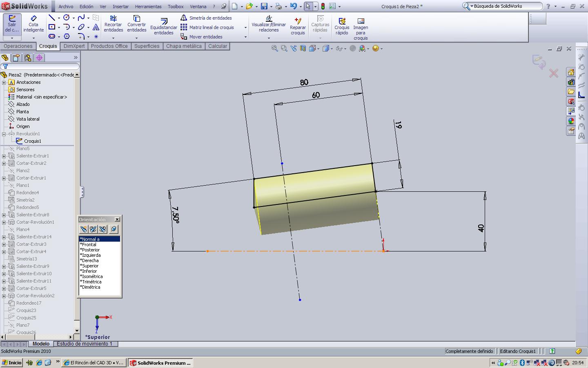Viewport: 588px width, 368px height.
Task: Select *Superior in Orientación list
Action: click(100, 266)
